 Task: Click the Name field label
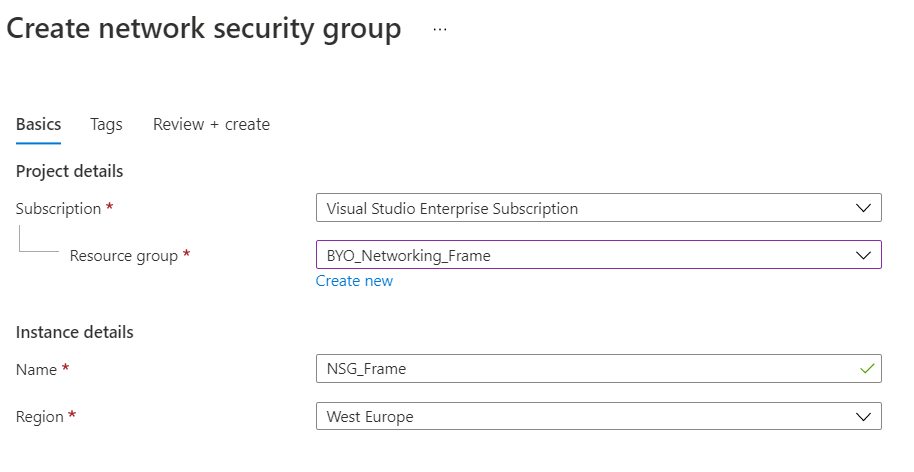pyautogui.click(x=36, y=369)
